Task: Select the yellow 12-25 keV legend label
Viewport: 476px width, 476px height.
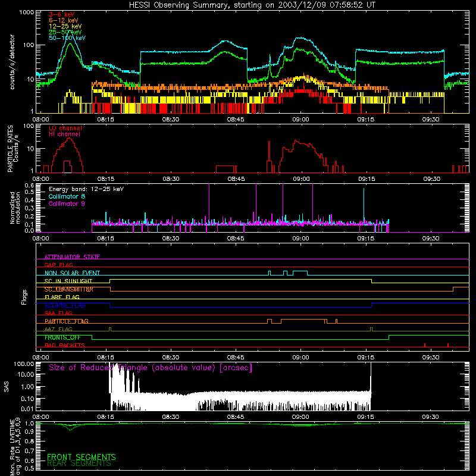Action: [x=65, y=26]
